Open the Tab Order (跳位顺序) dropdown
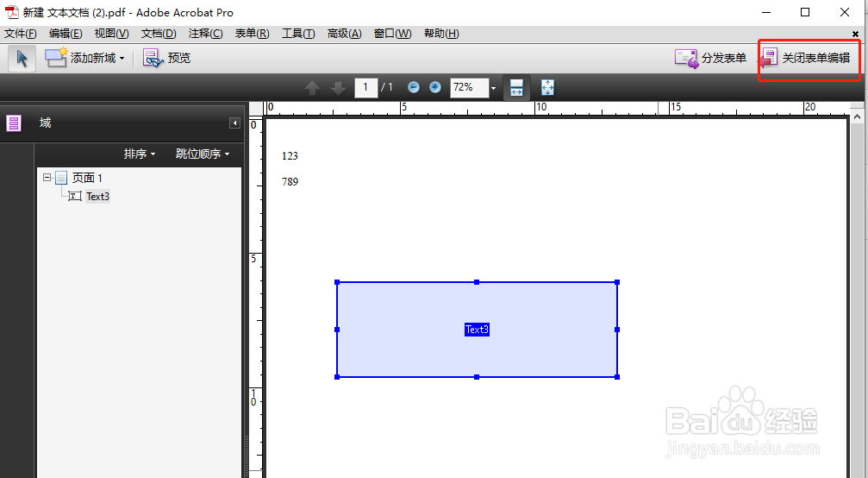Screen dimensions: 868x478 pos(203,154)
